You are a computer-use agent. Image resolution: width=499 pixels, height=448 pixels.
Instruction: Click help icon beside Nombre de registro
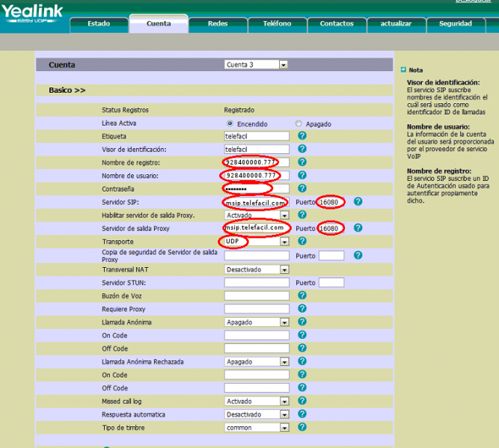[x=302, y=162]
